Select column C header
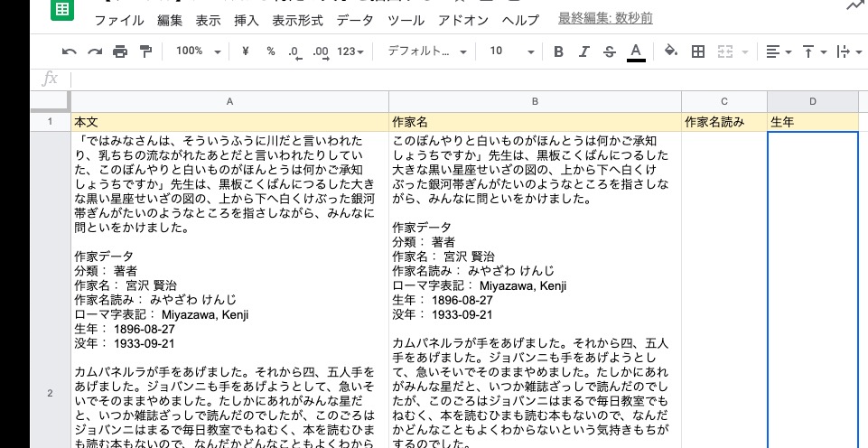Image resolution: width=868 pixels, height=448 pixels. (724, 101)
